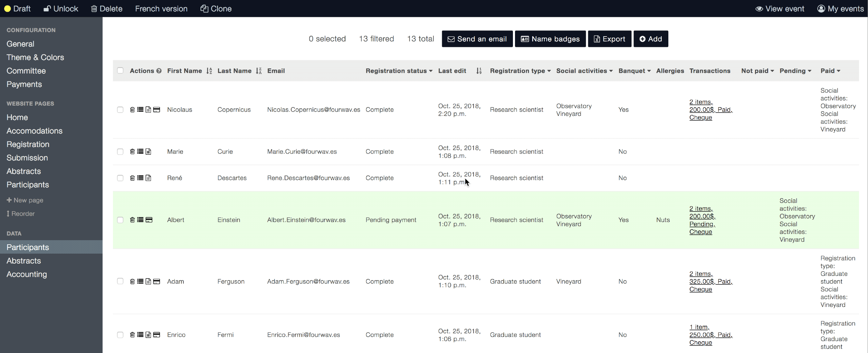Image resolution: width=868 pixels, height=353 pixels.
Task: Click trash icon in Albert Einstein row
Action: (132, 220)
